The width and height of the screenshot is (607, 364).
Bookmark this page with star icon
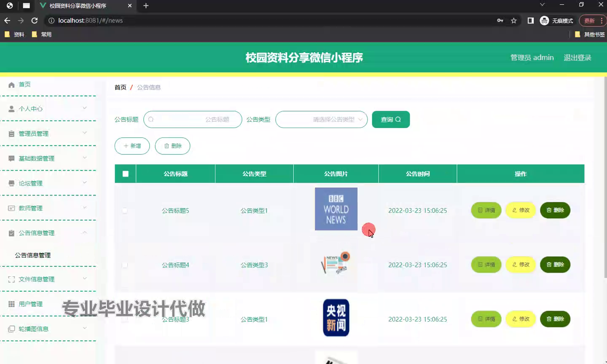pyautogui.click(x=514, y=21)
